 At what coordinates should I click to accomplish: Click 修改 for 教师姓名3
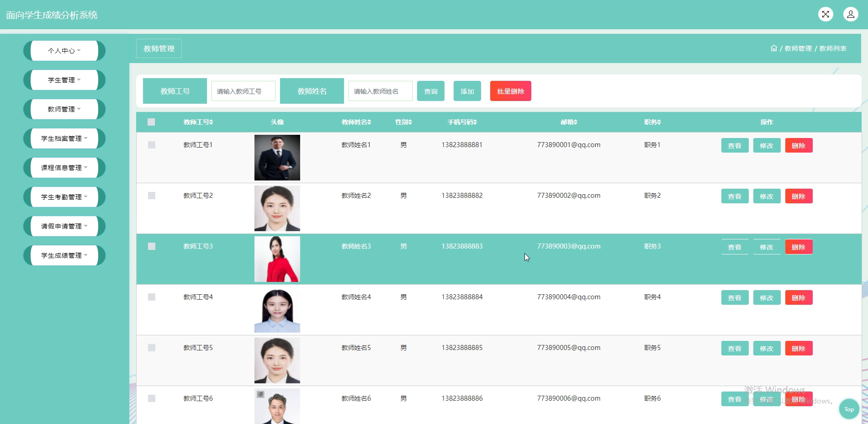tap(767, 247)
